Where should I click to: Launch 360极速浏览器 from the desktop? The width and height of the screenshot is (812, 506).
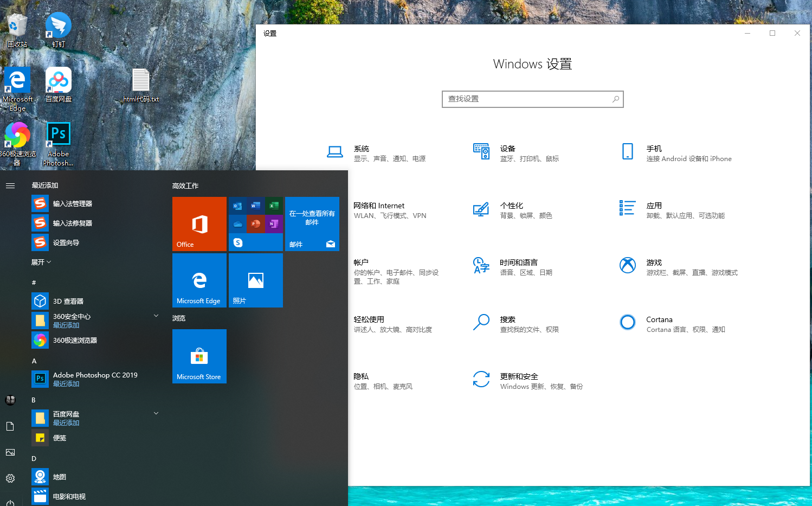point(17,133)
